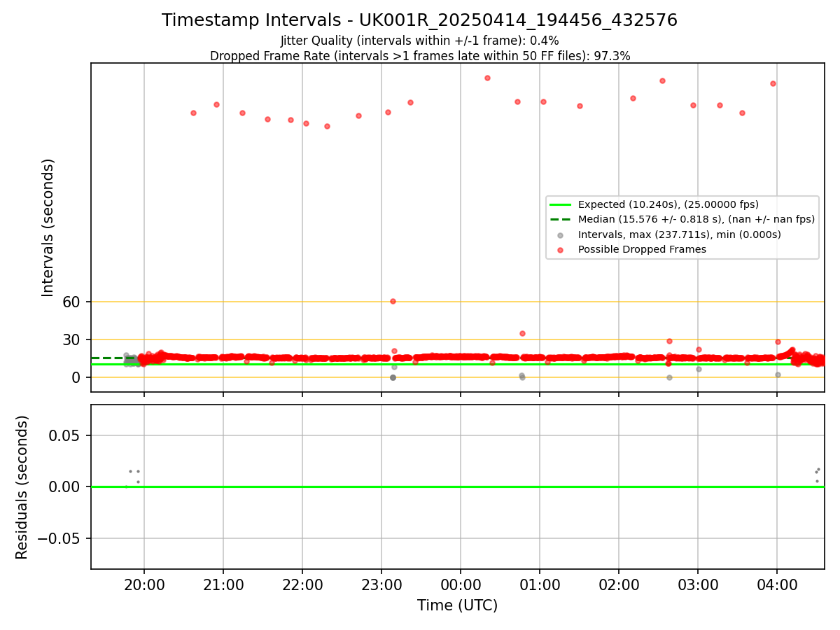Click the '20:00' time tick label
Viewport: 840px width, 630px height.
tap(144, 585)
